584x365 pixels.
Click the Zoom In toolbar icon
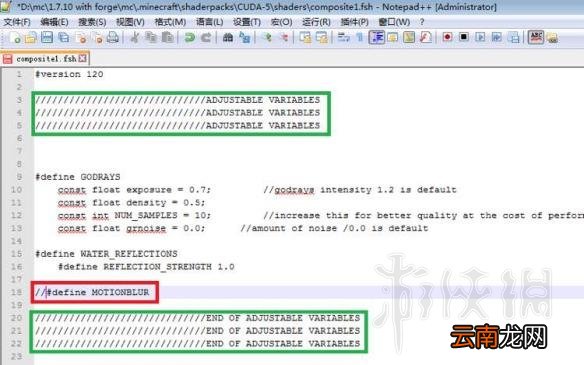point(267,37)
